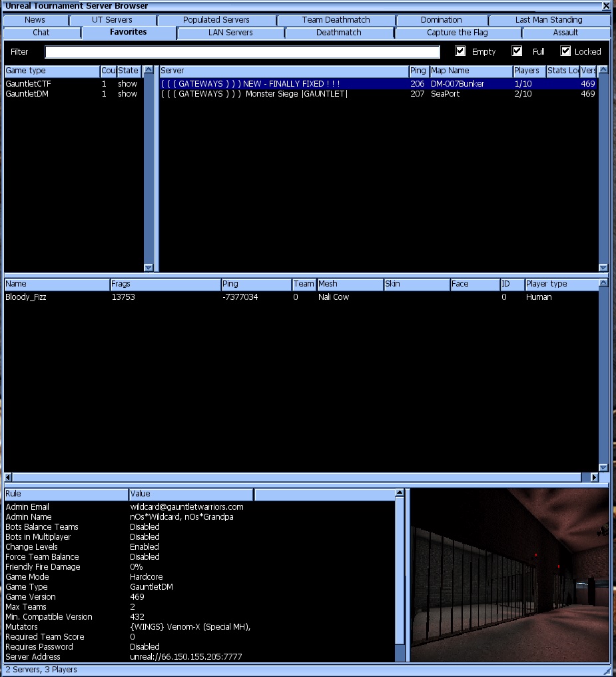Click the Skin column header
The width and height of the screenshot is (616, 677).
coord(417,284)
